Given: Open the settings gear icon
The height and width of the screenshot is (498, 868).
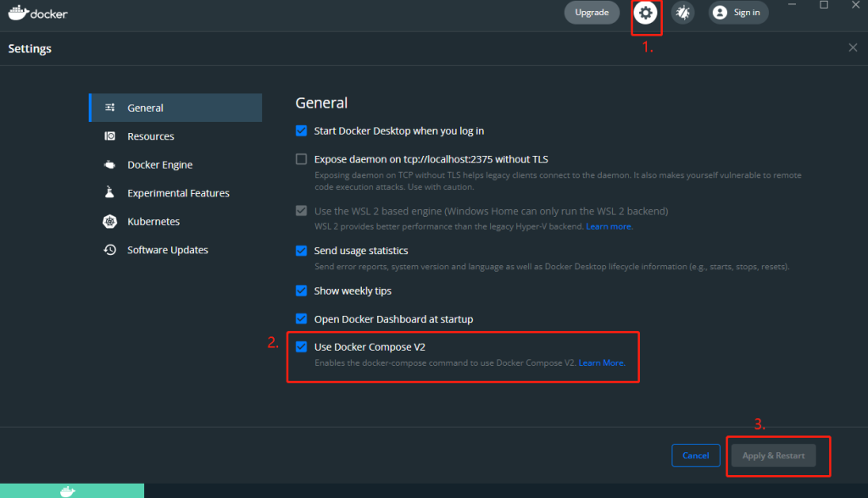Looking at the screenshot, I should 646,13.
